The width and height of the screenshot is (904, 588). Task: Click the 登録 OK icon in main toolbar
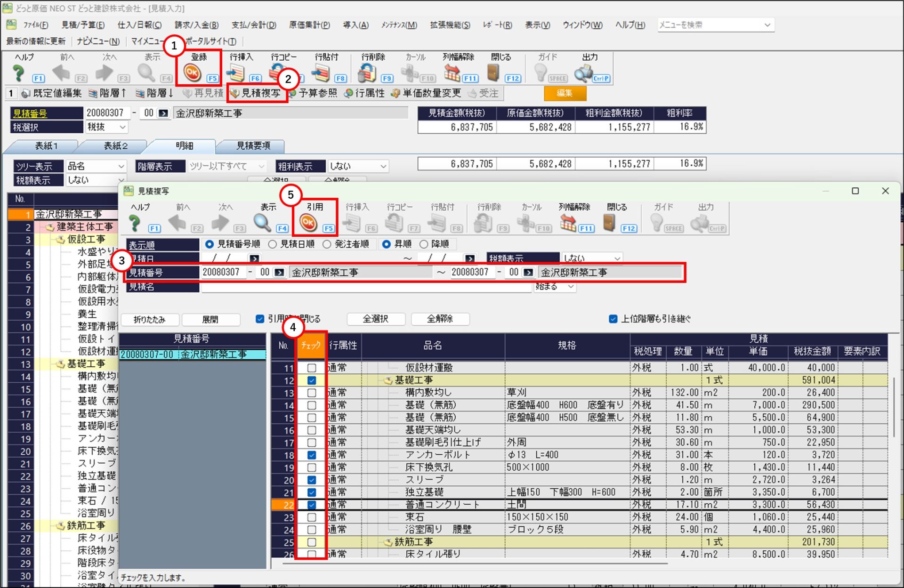(192, 73)
